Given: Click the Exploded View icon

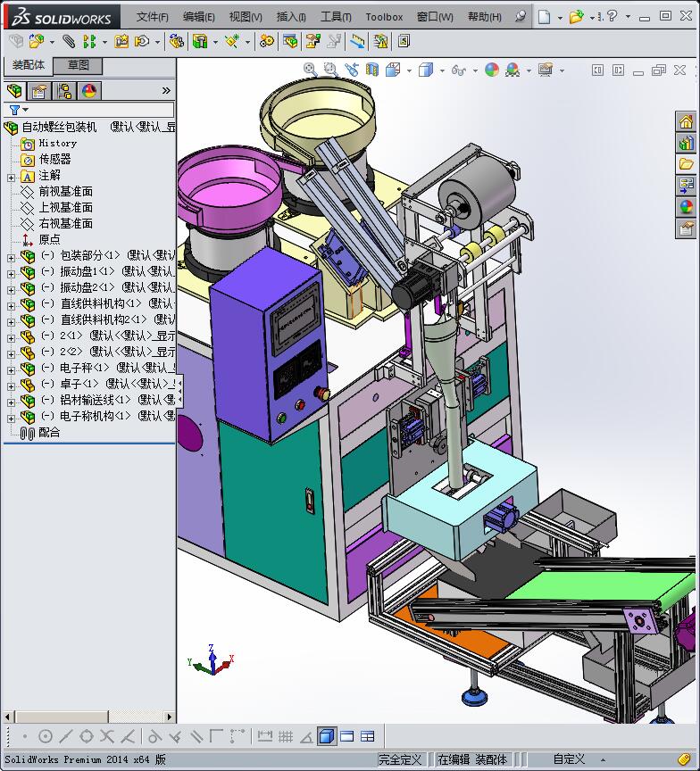Looking at the screenshot, I should coord(312,41).
